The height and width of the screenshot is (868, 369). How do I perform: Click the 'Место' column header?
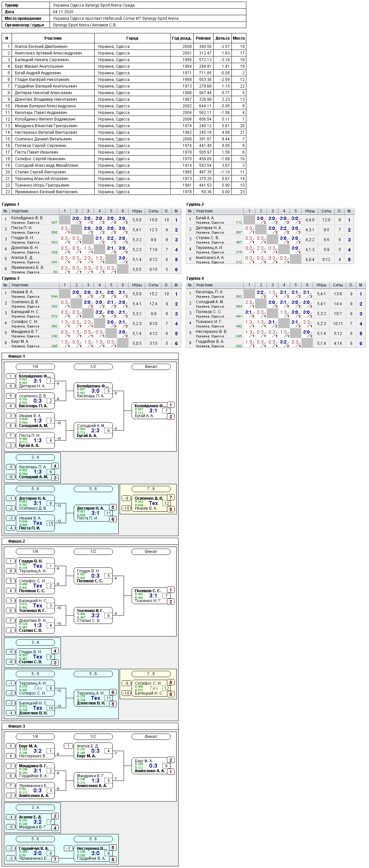tap(239, 38)
